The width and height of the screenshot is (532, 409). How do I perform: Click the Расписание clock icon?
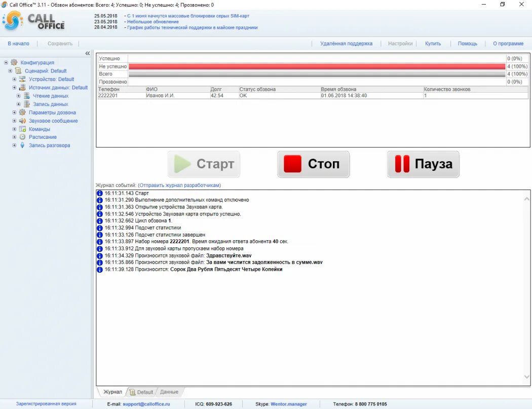pos(22,137)
